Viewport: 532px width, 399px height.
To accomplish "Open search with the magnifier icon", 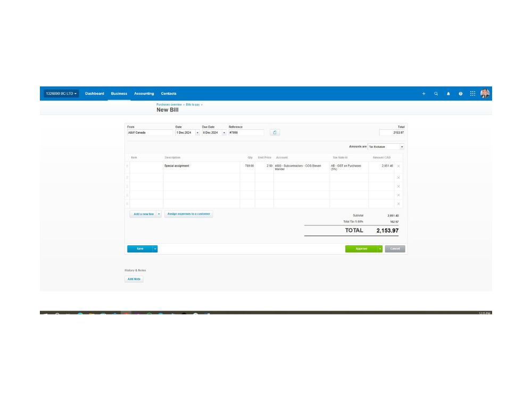I will (x=436, y=94).
